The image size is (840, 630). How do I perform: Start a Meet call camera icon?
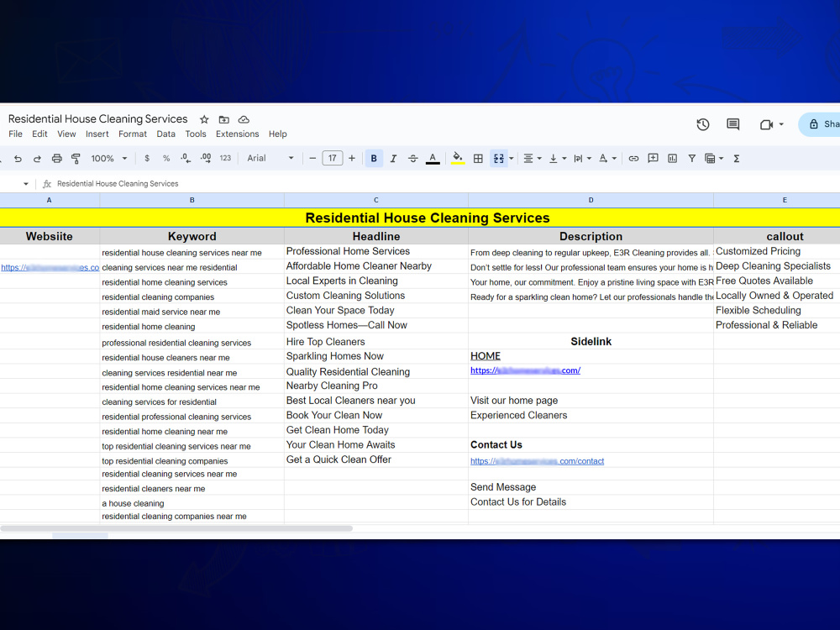coord(767,125)
